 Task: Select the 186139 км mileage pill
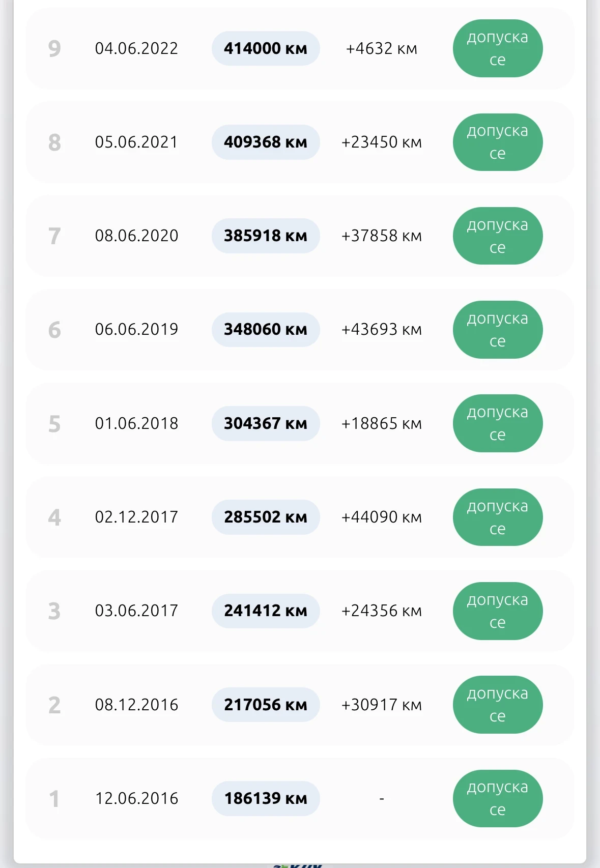[266, 798]
